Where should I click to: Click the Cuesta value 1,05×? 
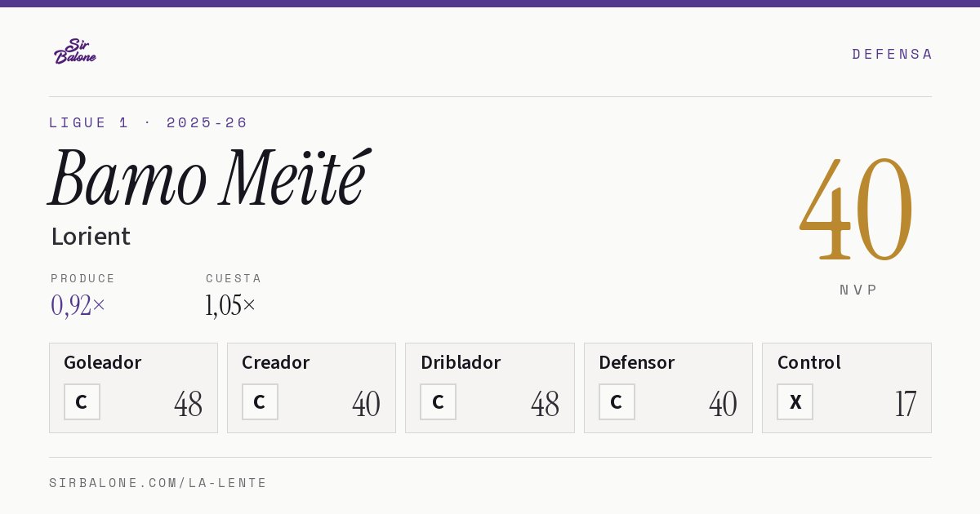tap(230, 305)
